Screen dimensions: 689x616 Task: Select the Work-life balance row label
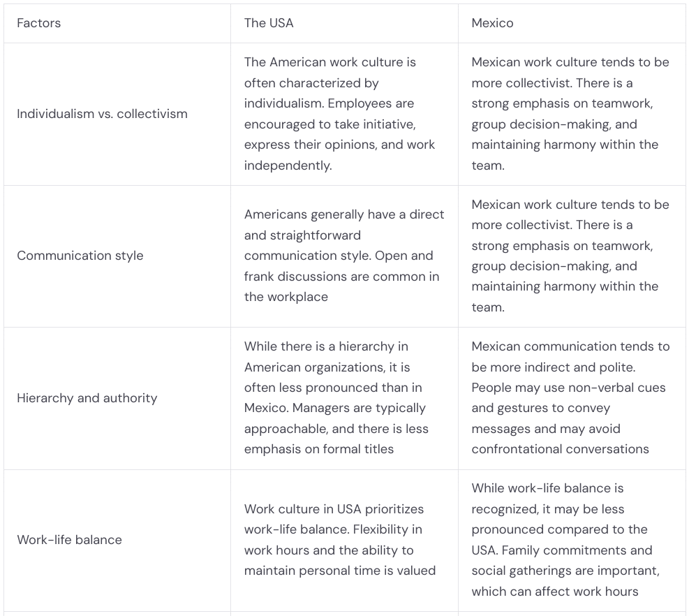pos(69,540)
